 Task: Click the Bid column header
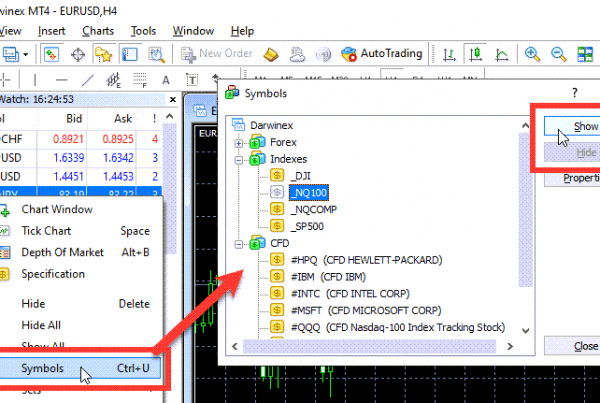point(74,119)
